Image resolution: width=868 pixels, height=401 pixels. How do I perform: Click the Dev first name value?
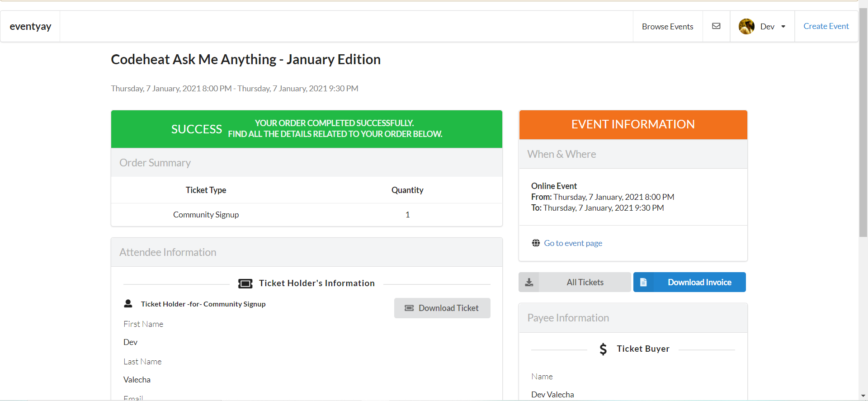(130, 342)
